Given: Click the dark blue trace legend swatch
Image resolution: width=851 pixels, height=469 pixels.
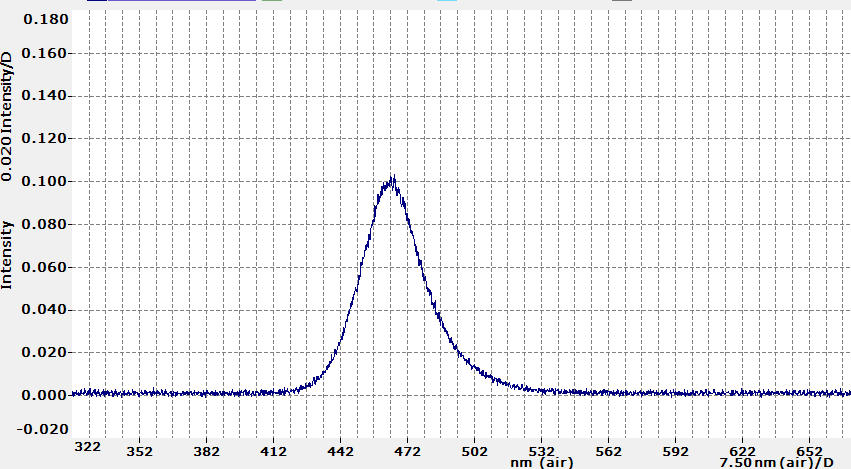Looking at the screenshot, I should [96, 2].
